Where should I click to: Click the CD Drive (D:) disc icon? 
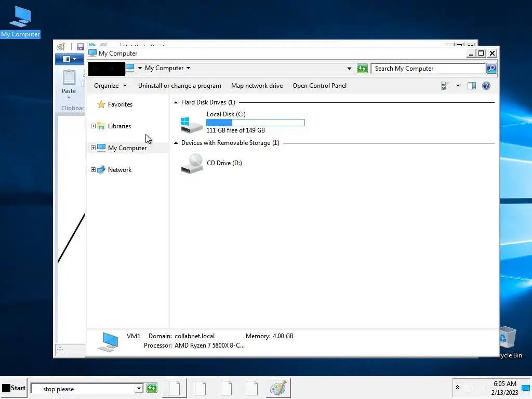[x=191, y=164]
